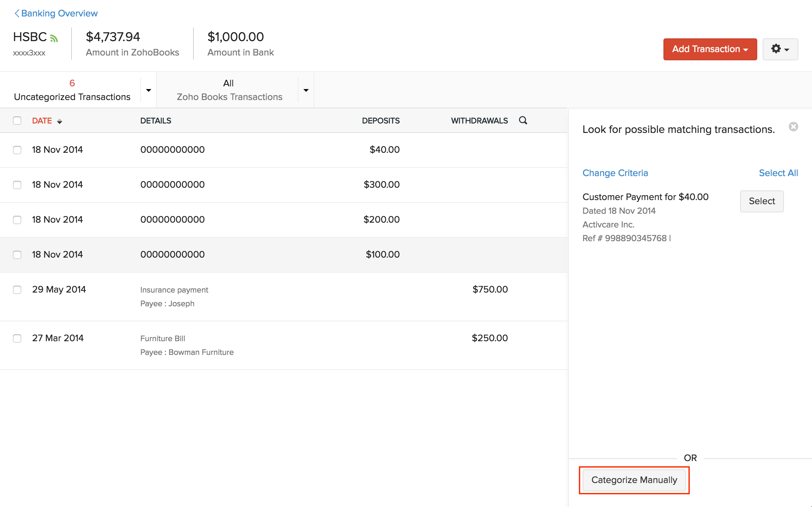Switch to Uncategorized Transactions tab

pos(72,90)
